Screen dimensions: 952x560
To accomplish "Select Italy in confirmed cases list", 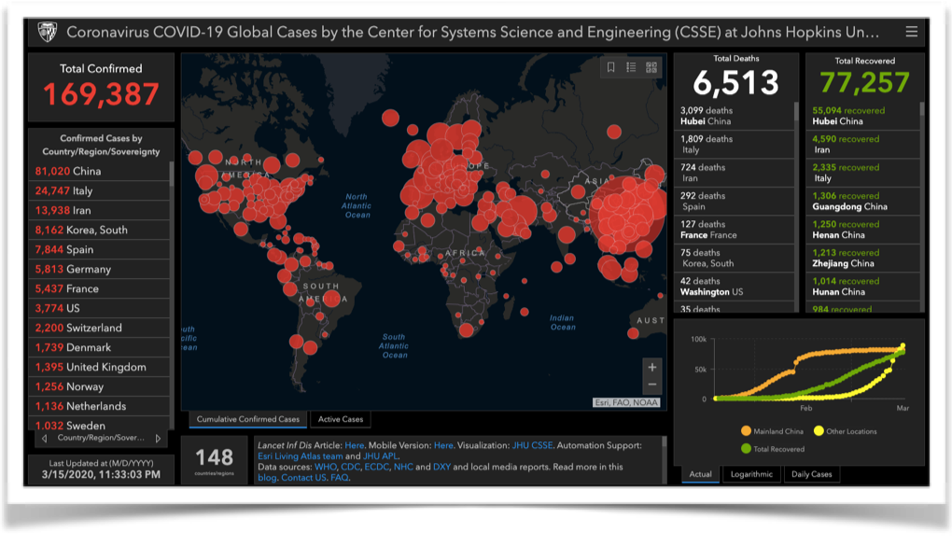I will (99, 190).
